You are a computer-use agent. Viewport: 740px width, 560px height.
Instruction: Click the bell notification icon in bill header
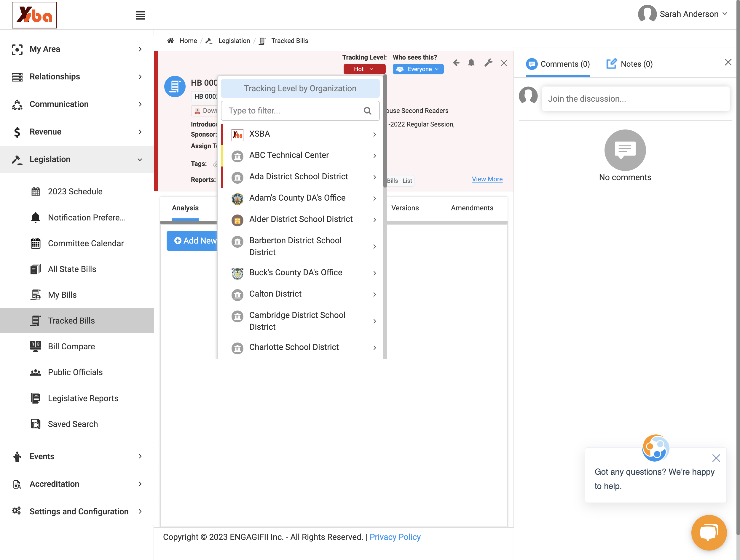471,63
